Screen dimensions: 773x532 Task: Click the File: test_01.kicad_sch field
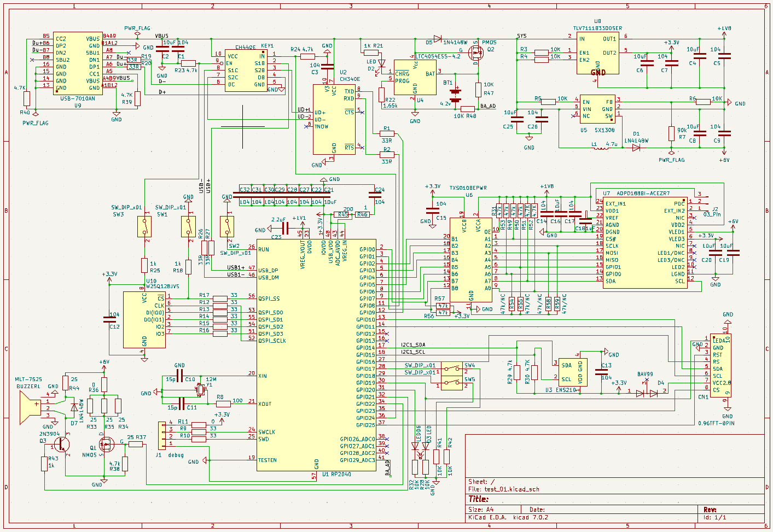[503, 489]
